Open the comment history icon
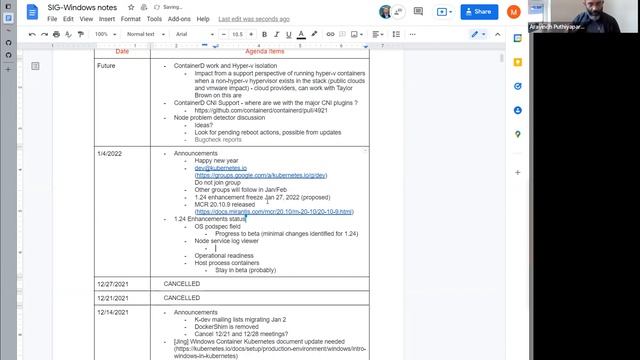 pyautogui.click(x=418, y=12)
